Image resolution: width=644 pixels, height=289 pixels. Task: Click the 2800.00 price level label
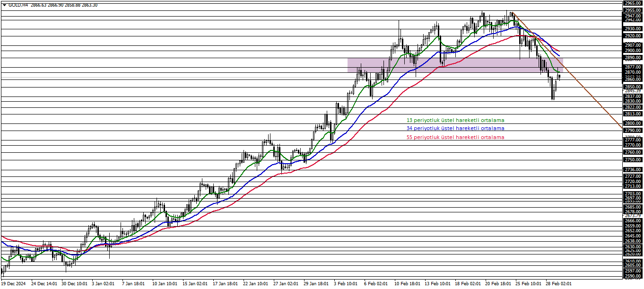(x=632, y=123)
